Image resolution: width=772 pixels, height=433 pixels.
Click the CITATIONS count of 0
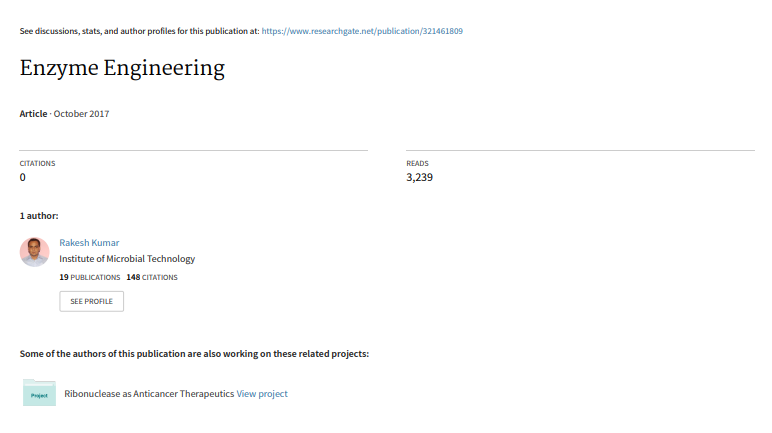tap(23, 177)
